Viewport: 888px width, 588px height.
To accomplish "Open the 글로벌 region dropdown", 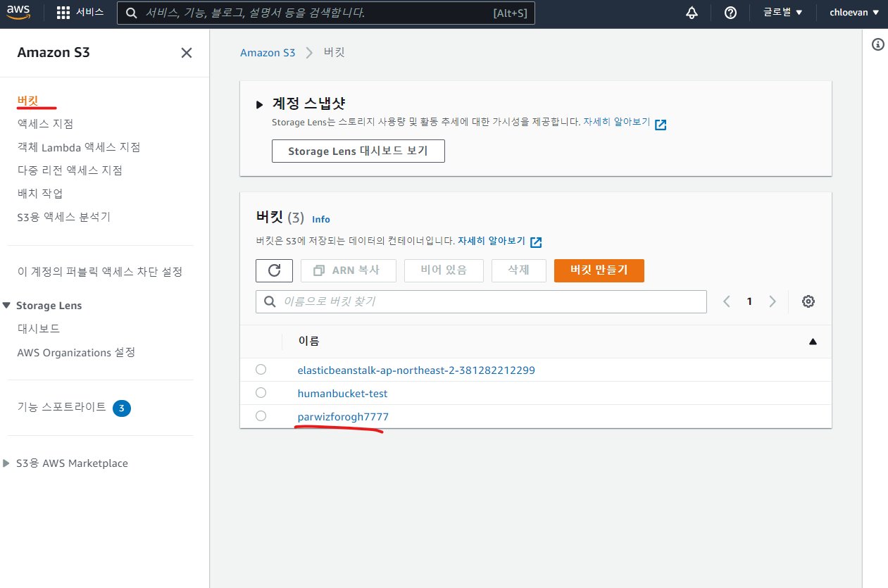I will coord(783,13).
